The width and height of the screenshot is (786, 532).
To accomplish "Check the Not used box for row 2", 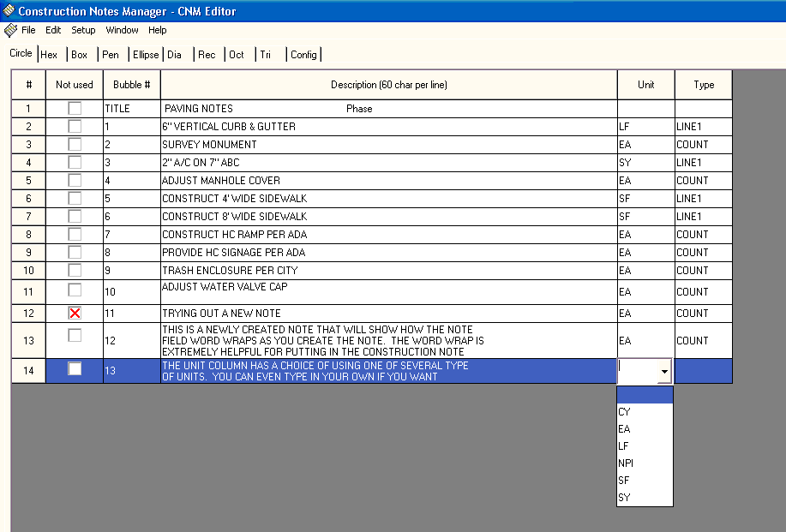I will tap(75, 127).
